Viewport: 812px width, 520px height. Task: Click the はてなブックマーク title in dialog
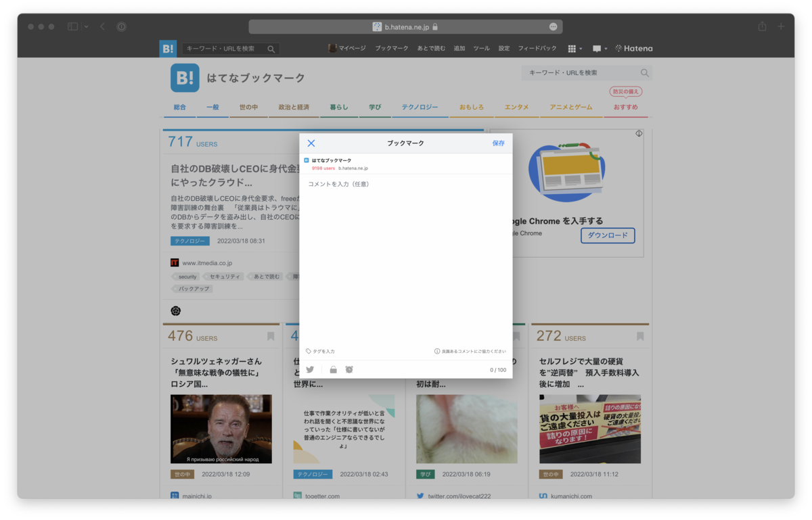pos(332,160)
